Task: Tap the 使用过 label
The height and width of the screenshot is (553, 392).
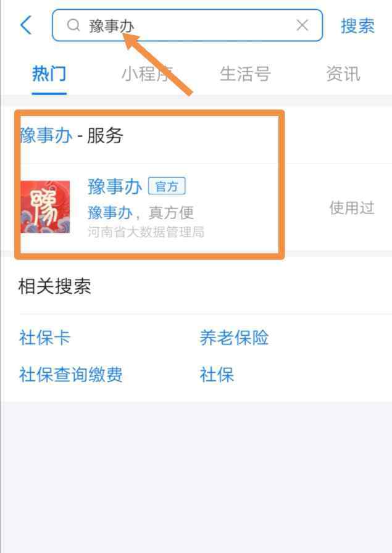Action: point(352,208)
